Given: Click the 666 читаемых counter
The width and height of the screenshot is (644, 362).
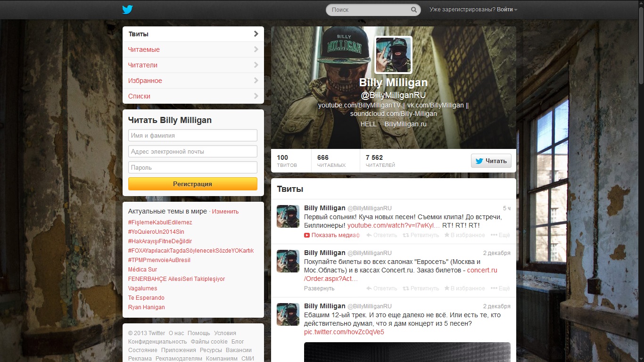Looking at the screenshot, I should [331, 161].
